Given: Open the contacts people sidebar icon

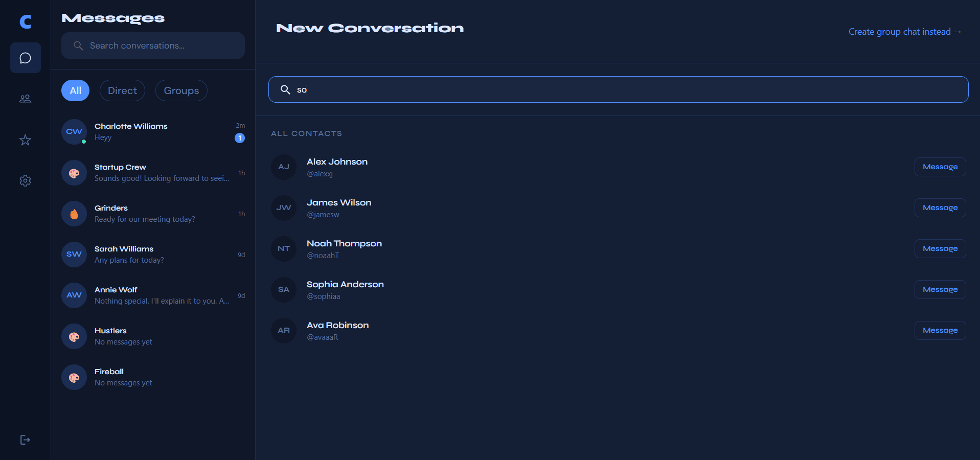Looking at the screenshot, I should (26, 99).
